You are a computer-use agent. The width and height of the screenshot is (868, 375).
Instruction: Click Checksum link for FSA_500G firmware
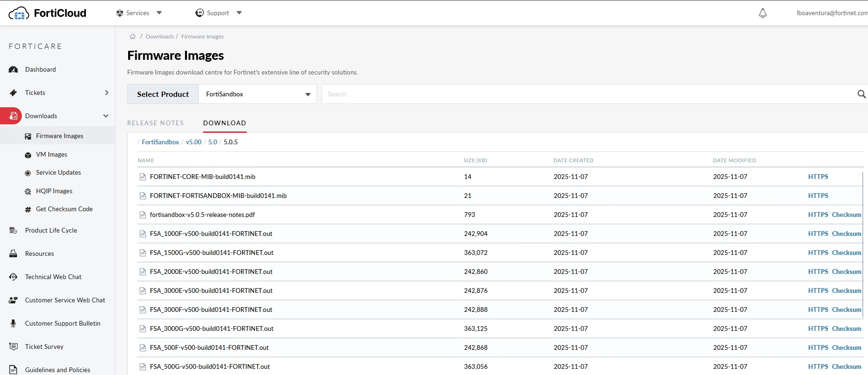[847, 366]
